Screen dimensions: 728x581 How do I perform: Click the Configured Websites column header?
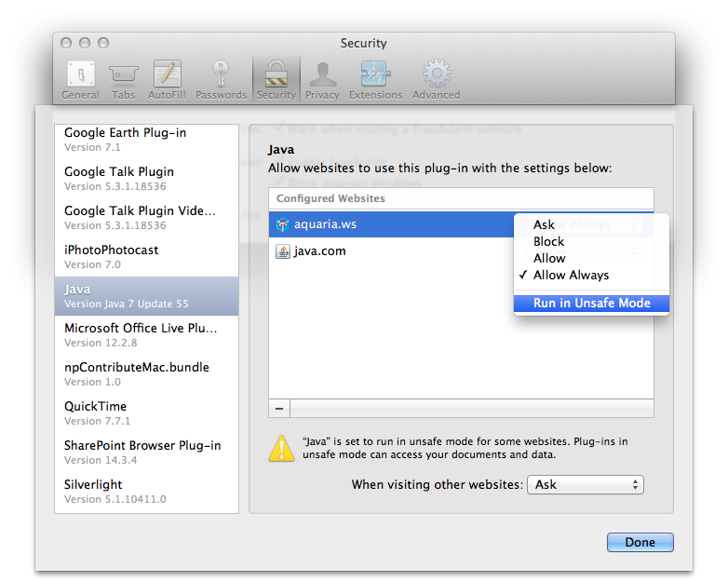pyautogui.click(x=461, y=198)
